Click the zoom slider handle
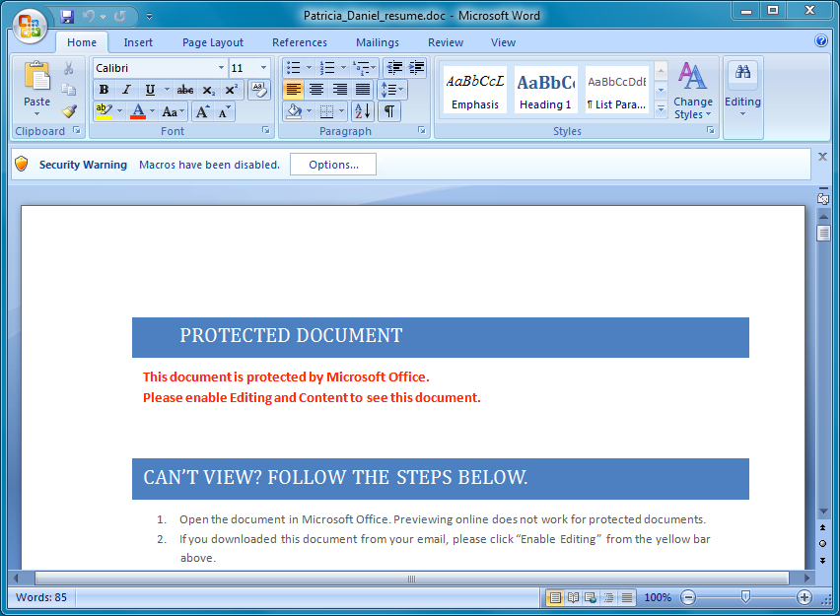The image size is (840, 616). (x=745, y=597)
